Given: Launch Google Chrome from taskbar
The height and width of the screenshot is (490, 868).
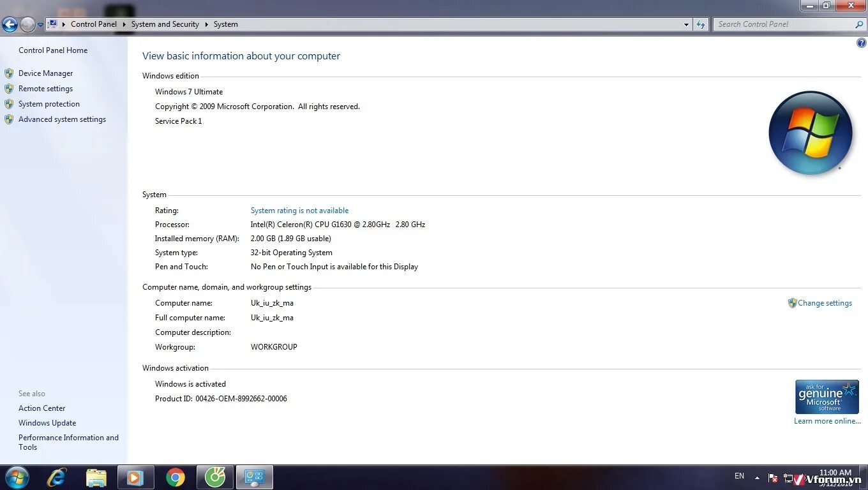Looking at the screenshot, I should point(176,477).
